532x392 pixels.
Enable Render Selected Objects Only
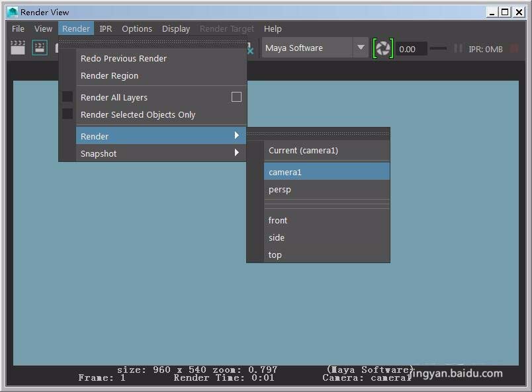138,114
